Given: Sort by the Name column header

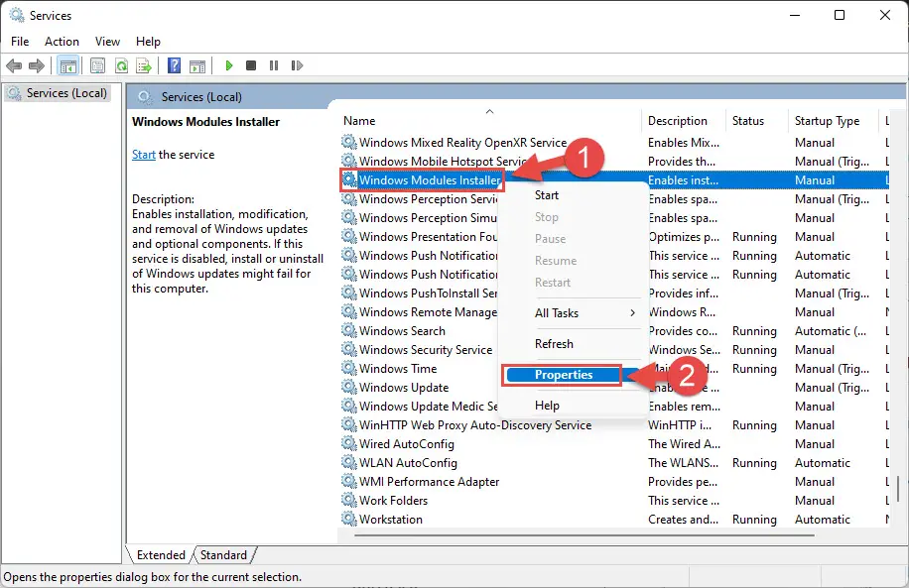Looking at the screenshot, I should pyautogui.click(x=490, y=121).
